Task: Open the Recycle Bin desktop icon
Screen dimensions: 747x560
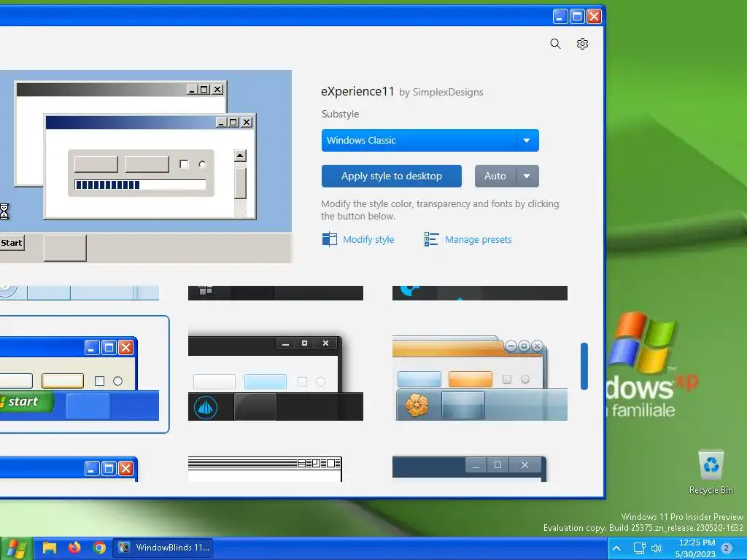Action: pos(711,472)
